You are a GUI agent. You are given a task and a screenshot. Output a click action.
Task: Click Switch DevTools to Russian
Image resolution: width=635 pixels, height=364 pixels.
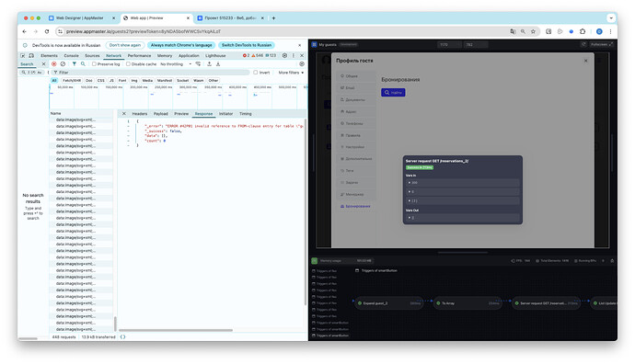tap(247, 45)
